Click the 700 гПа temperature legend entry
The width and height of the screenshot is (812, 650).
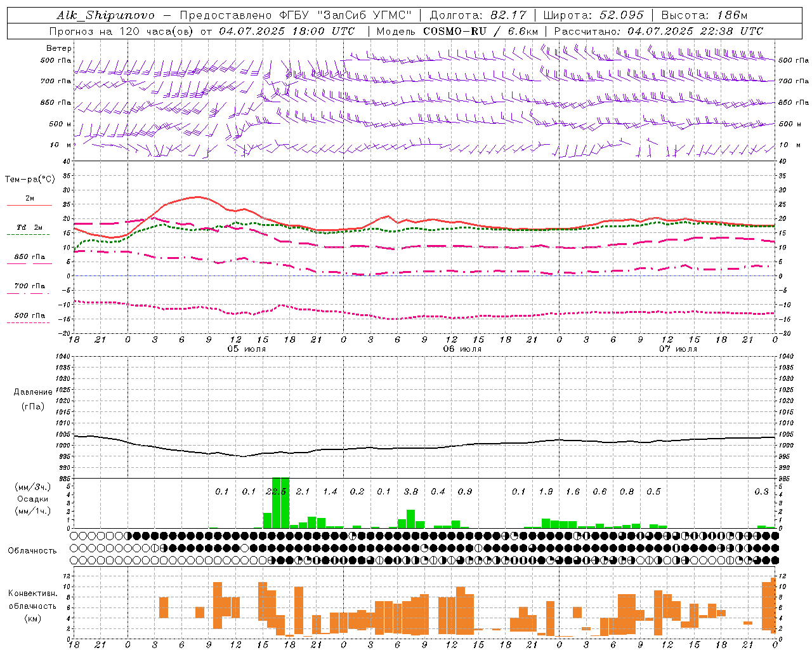pos(30,286)
